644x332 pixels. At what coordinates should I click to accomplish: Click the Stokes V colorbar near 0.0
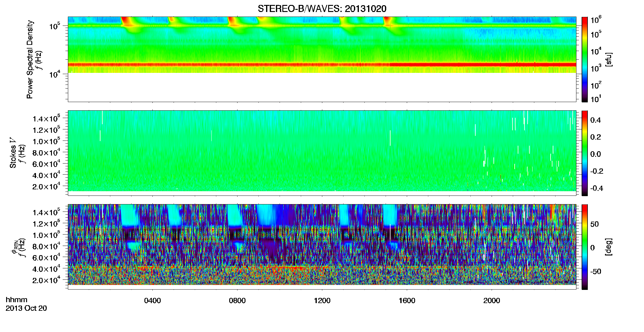tap(585, 154)
